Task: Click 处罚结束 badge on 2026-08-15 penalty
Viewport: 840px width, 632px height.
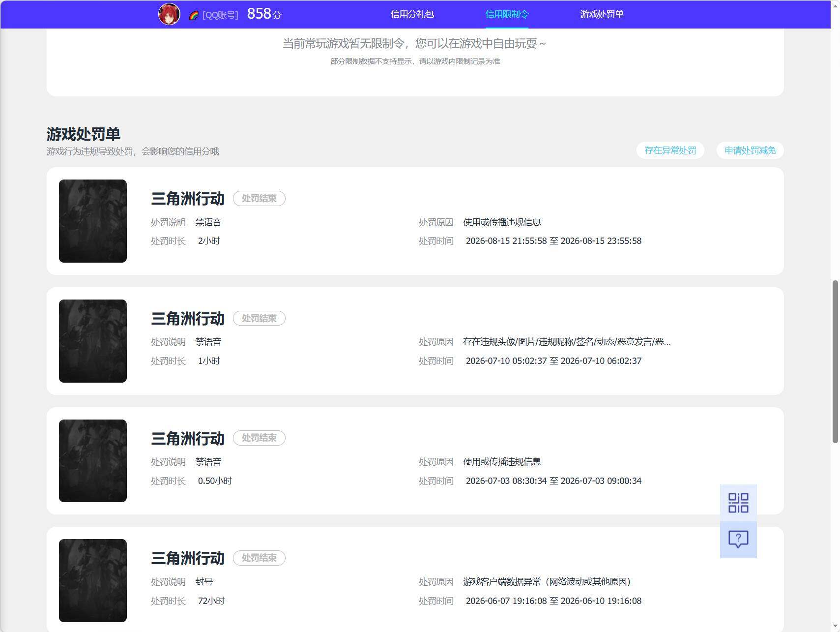Action: click(x=259, y=198)
